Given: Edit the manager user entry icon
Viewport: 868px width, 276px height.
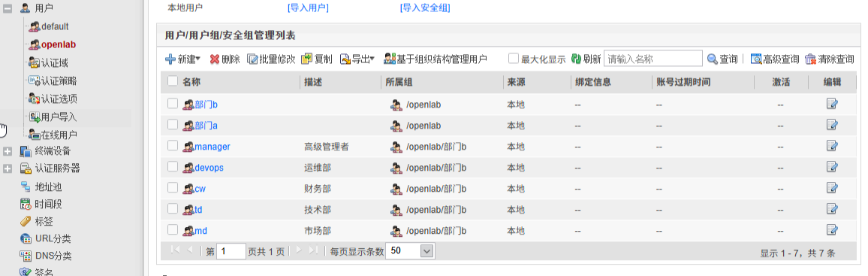Looking at the screenshot, I should click(831, 146).
